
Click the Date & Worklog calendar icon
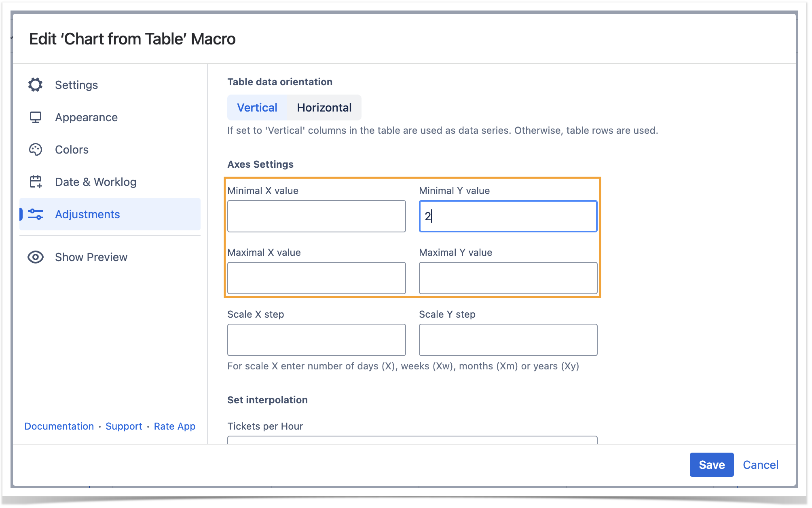[36, 182]
